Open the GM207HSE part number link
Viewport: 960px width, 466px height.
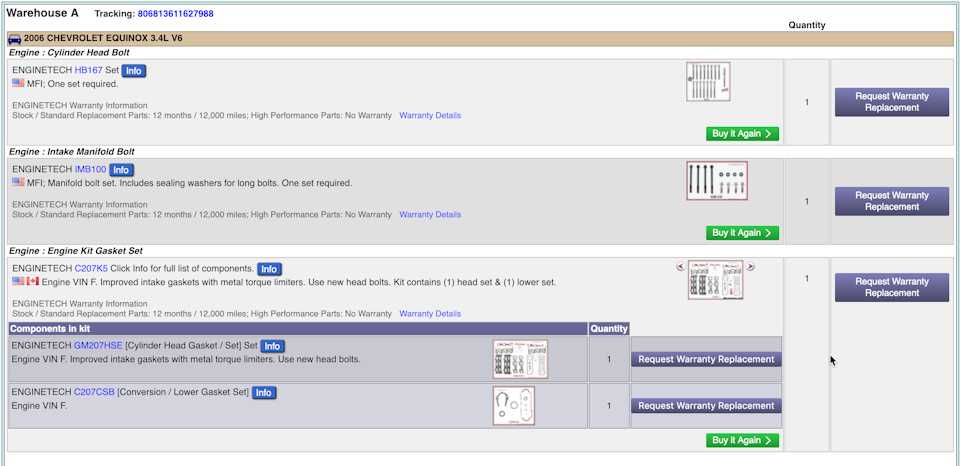pos(98,346)
